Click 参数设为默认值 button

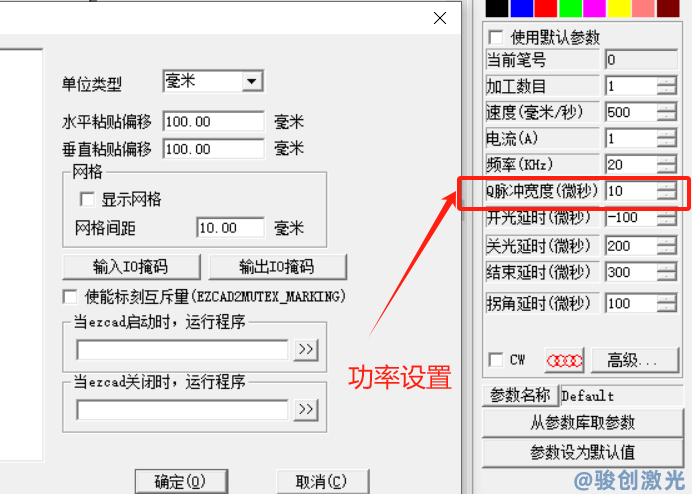point(583,453)
